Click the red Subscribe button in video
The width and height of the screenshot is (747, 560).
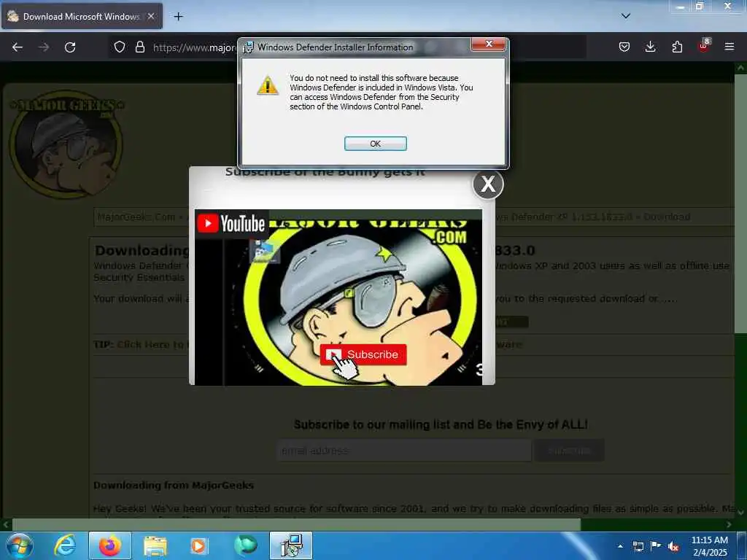[x=363, y=355]
